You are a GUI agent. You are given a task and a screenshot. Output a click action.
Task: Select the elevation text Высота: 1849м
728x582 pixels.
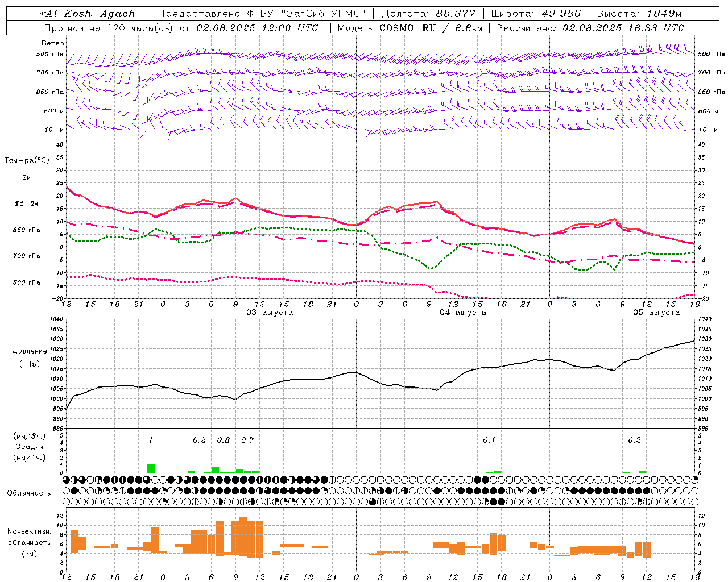(639, 14)
